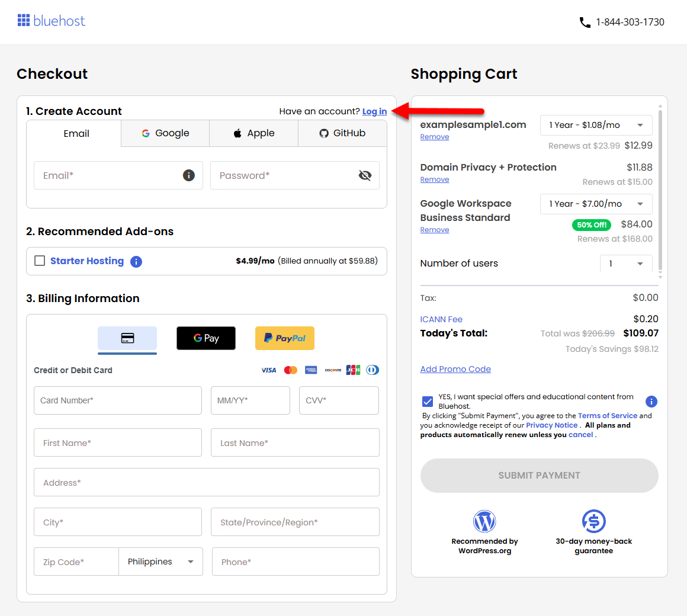687x616 pixels.
Task: Click SUBMIT PAYMENT button
Action: pos(540,476)
